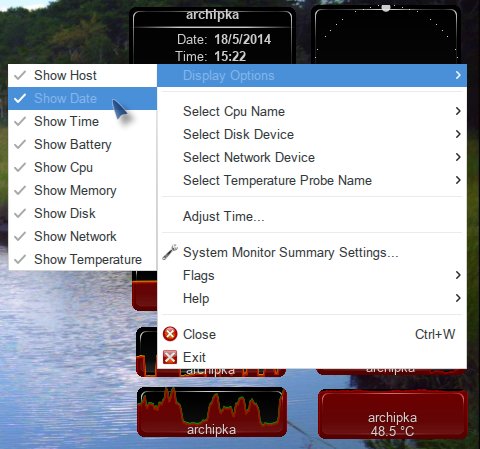
Task: Select Exit from the context menu
Action: 312,357
